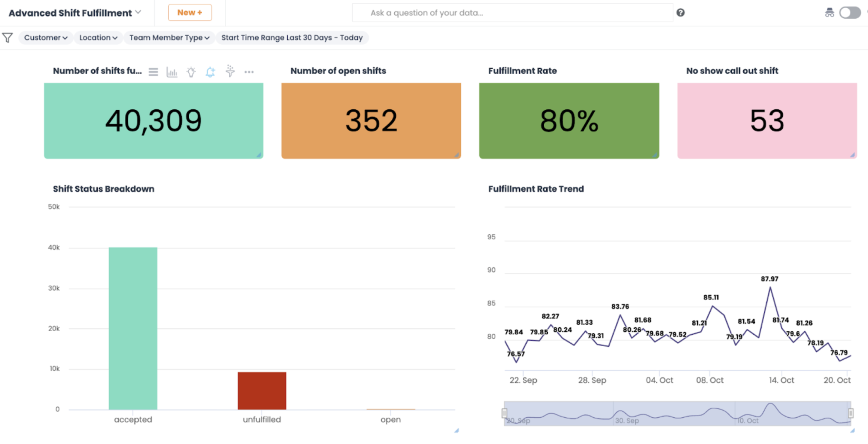Click the incognito spy icon

pyautogui.click(x=829, y=13)
